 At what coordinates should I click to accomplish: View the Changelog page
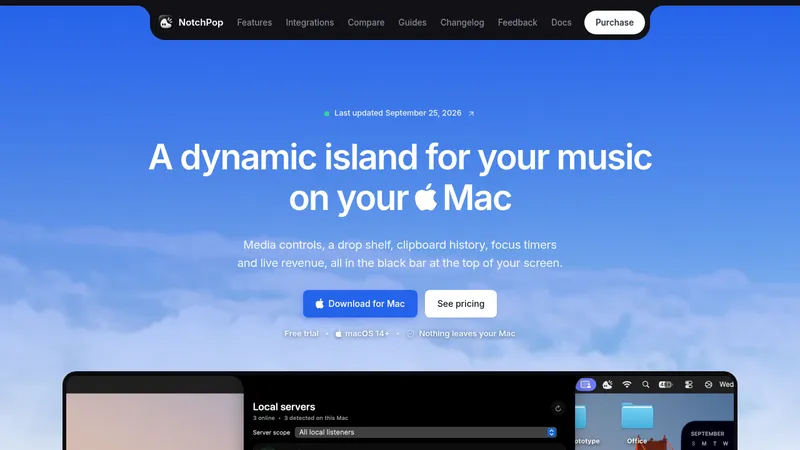(x=462, y=22)
